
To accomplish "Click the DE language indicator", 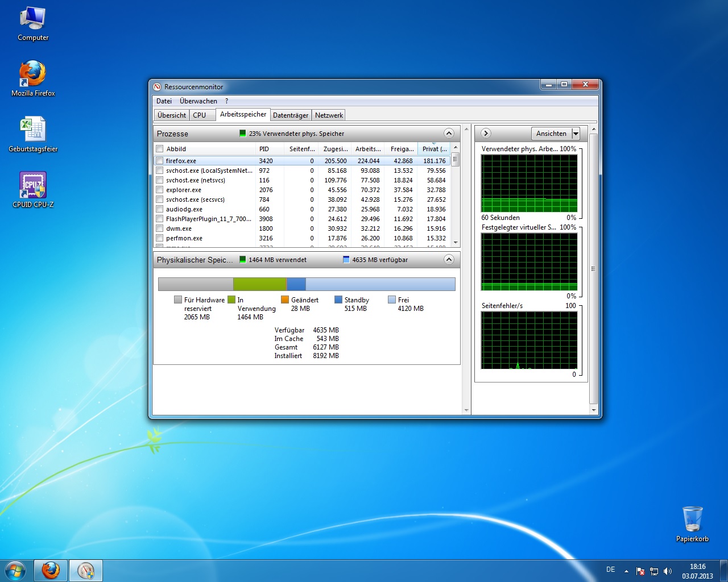I will coord(610,569).
